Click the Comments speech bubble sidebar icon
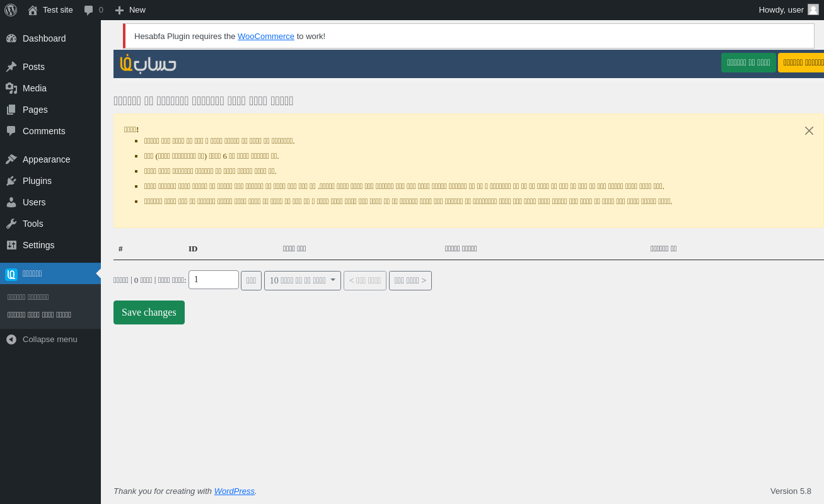 (11, 131)
